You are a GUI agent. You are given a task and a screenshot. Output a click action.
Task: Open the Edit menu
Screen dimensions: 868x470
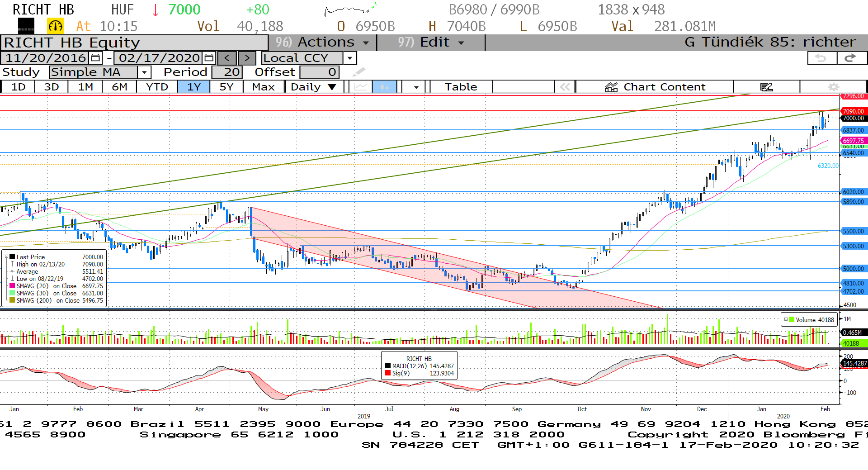tap(430, 42)
